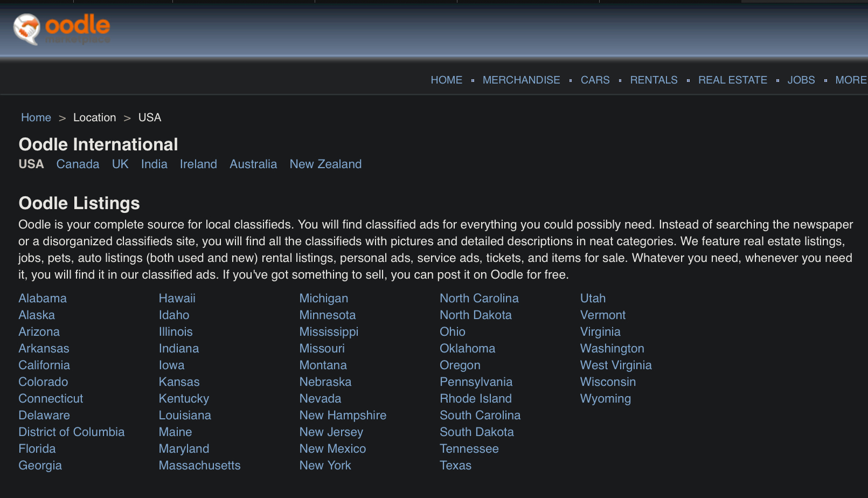The width and height of the screenshot is (868, 498).
Task: Open Utah state listings
Action: pyautogui.click(x=593, y=299)
